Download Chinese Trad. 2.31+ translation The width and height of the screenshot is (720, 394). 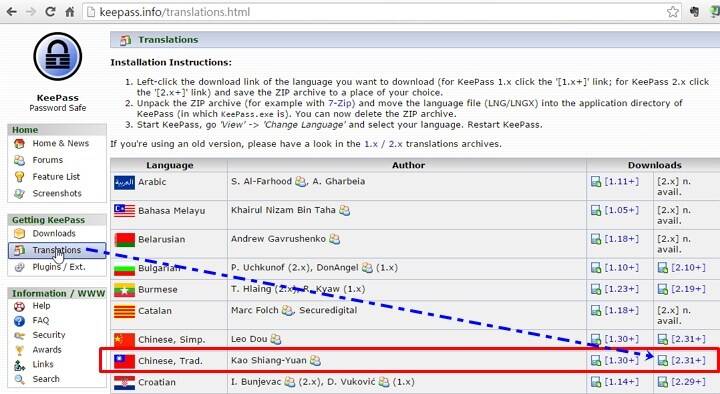[x=688, y=360]
